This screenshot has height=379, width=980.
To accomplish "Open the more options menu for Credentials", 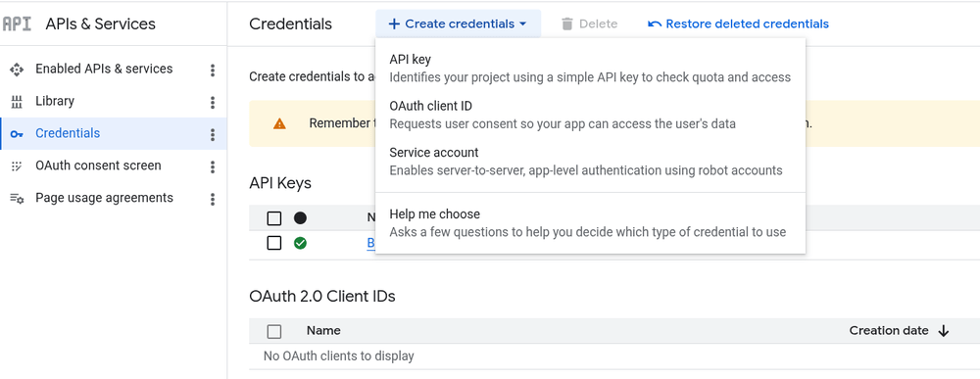I will click(x=213, y=134).
